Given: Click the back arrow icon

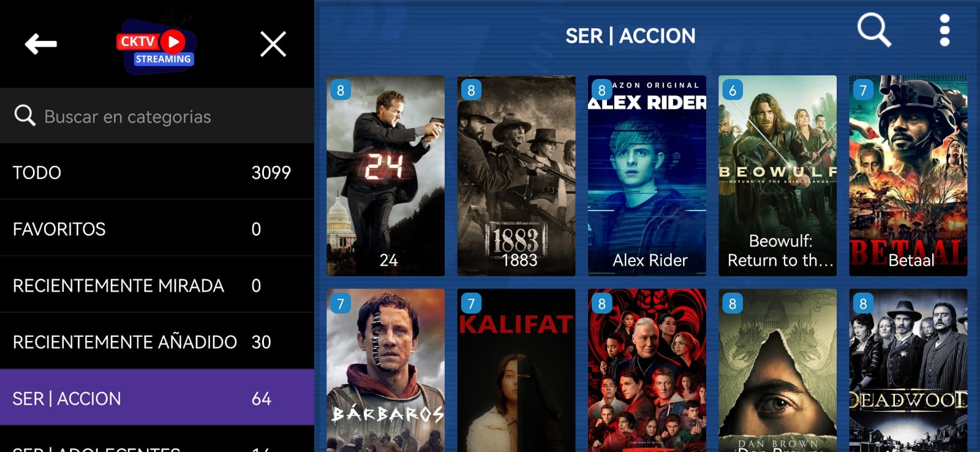Looking at the screenshot, I should click(40, 44).
